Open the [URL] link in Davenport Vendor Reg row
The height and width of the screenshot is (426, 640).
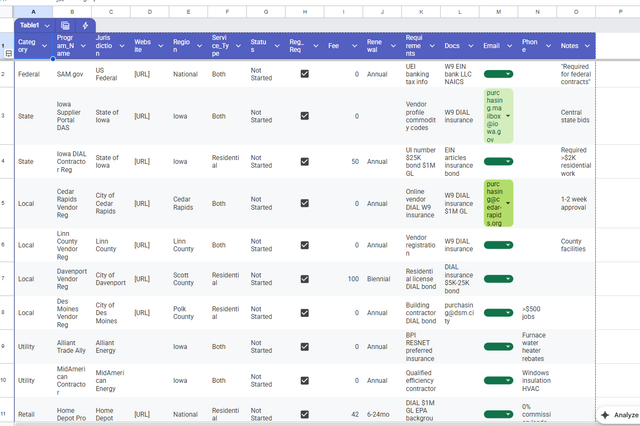pyautogui.click(x=142, y=279)
